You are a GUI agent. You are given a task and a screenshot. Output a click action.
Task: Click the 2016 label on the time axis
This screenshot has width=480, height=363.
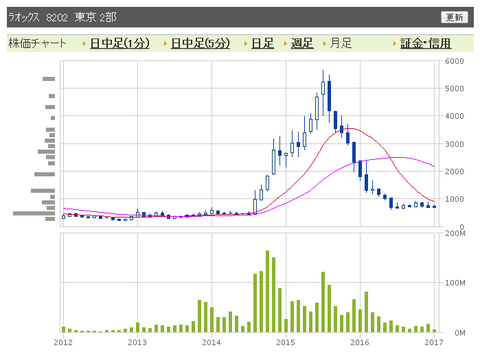[360, 342]
